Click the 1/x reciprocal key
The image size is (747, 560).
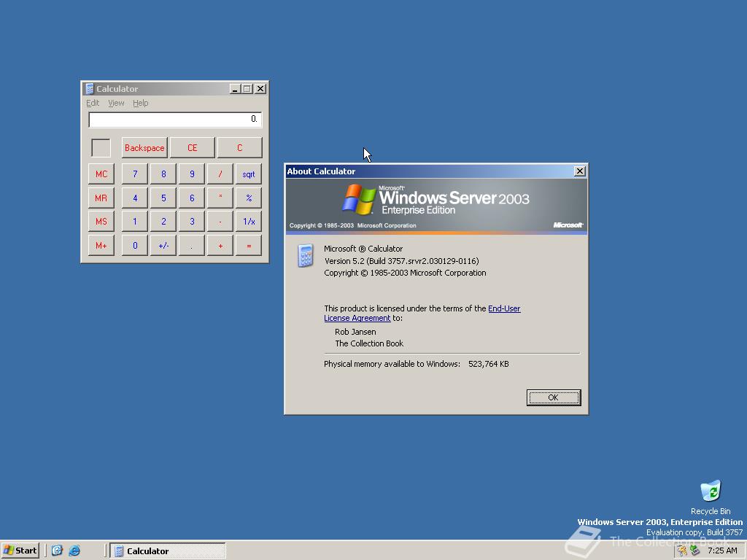click(x=249, y=222)
